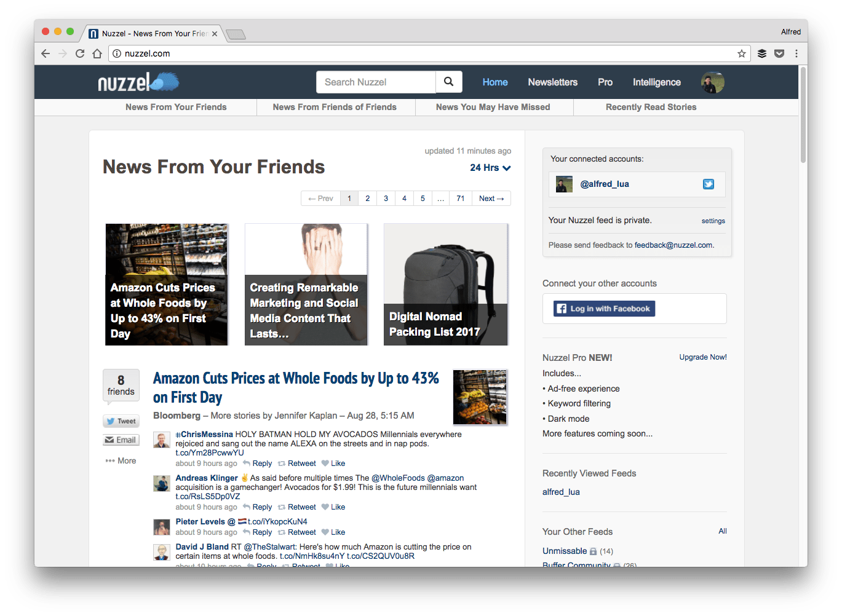Open the Amazon Cuts Prices headline link

296,387
